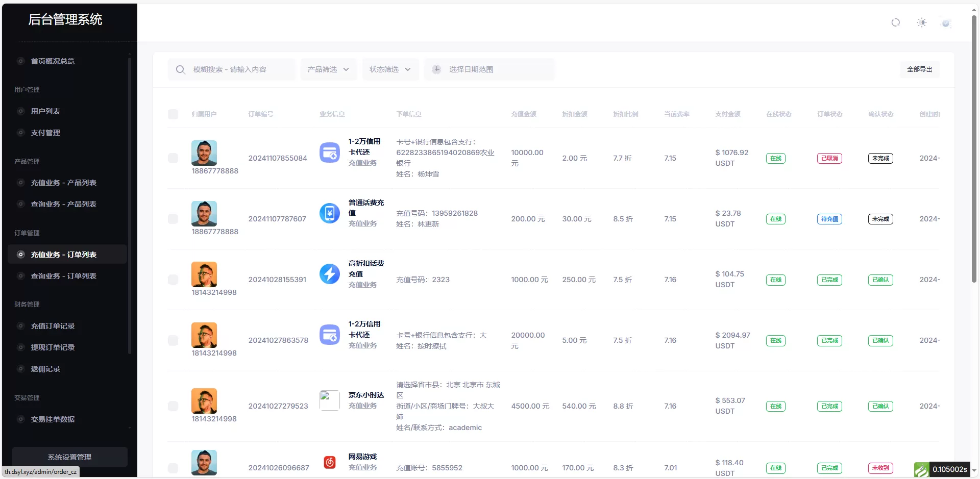
Task: Open the 产品筛选 dropdown
Action: pyautogui.click(x=328, y=69)
